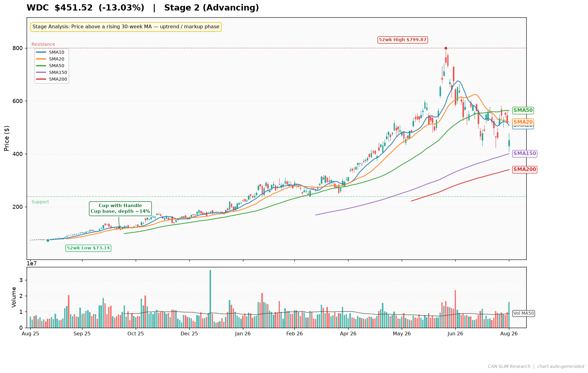588x373 pixels.
Task: Select SMA200 in the chart legend
Action: tap(52, 79)
